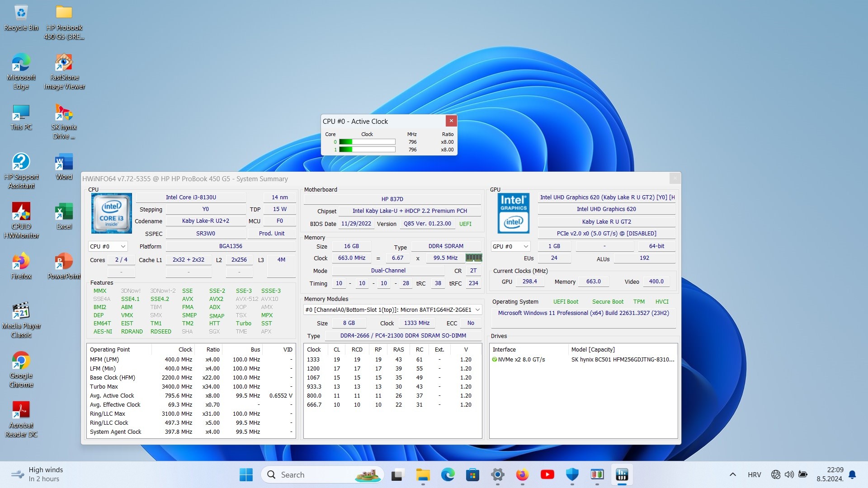Click the AES-NI feature label

[x=103, y=332]
